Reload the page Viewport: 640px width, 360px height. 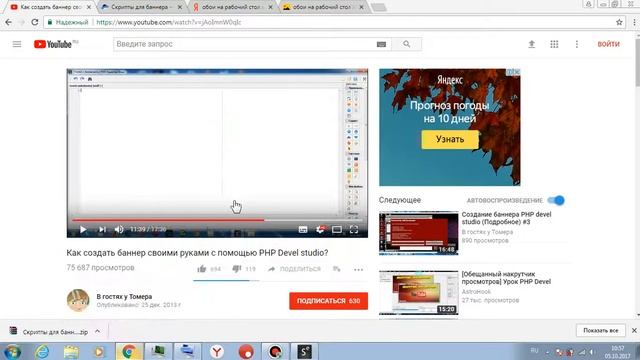tap(35, 22)
